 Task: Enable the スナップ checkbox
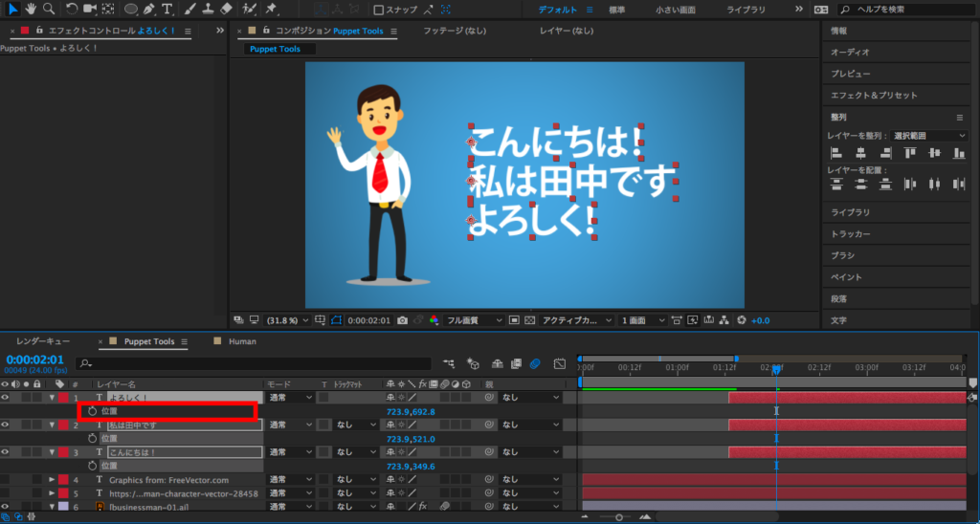click(x=379, y=11)
